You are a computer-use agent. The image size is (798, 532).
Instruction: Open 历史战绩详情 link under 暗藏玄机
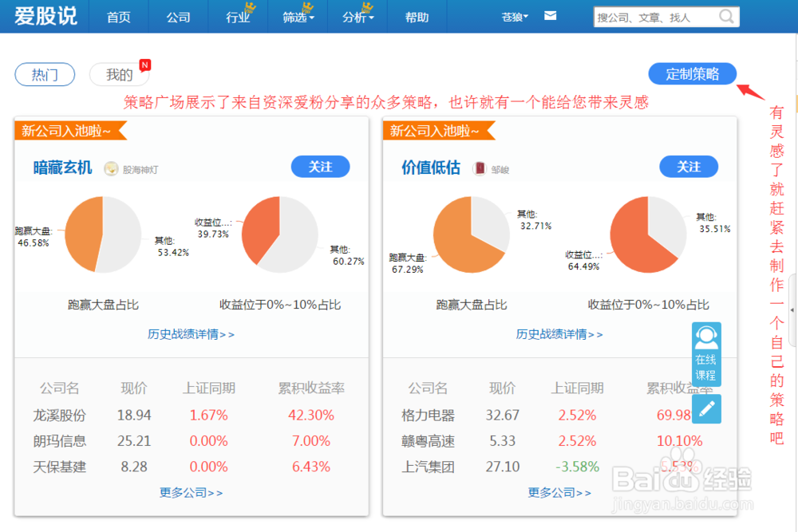192,334
